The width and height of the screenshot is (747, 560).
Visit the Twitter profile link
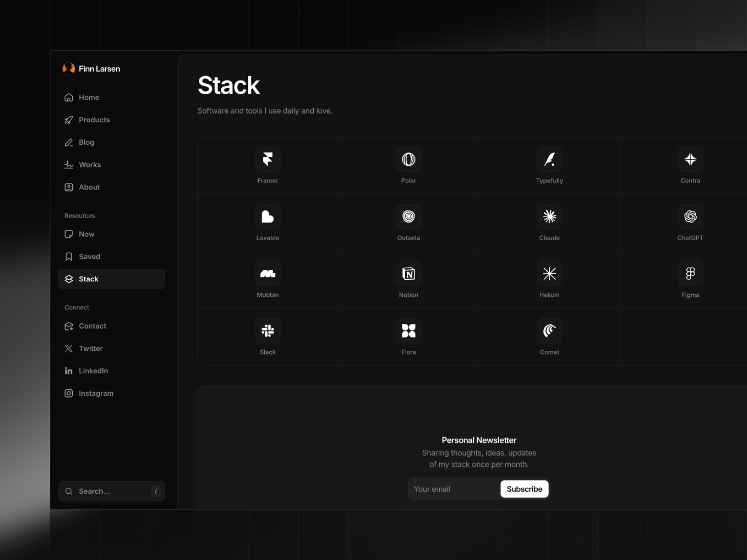pos(112,348)
